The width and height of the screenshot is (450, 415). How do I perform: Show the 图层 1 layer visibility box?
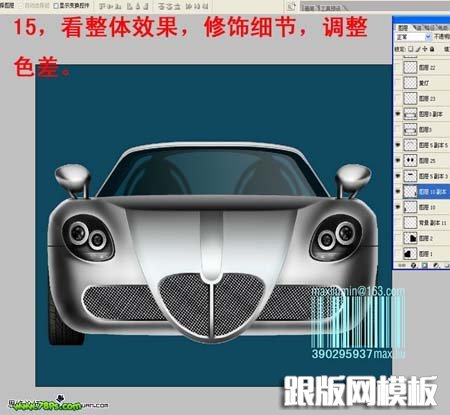pos(397,254)
